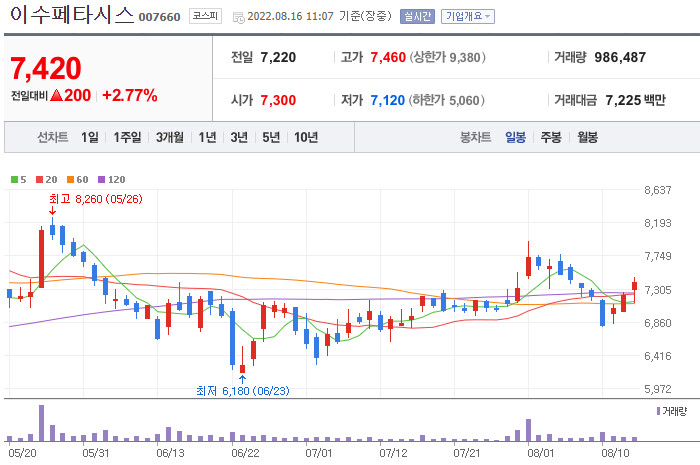The width and height of the screenshot is (700, 465).
Task: Switch to 월봉 monthly candle chart
Action: (x=587, y=137)
